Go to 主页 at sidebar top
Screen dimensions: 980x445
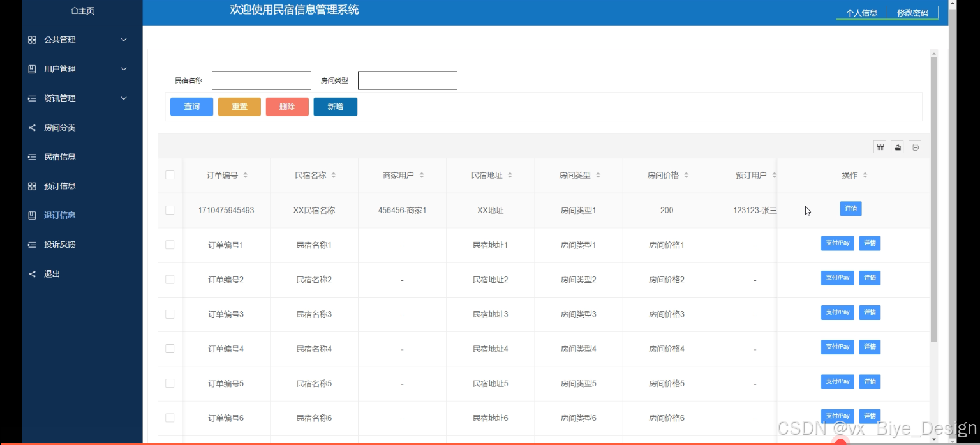click(82, 11)
